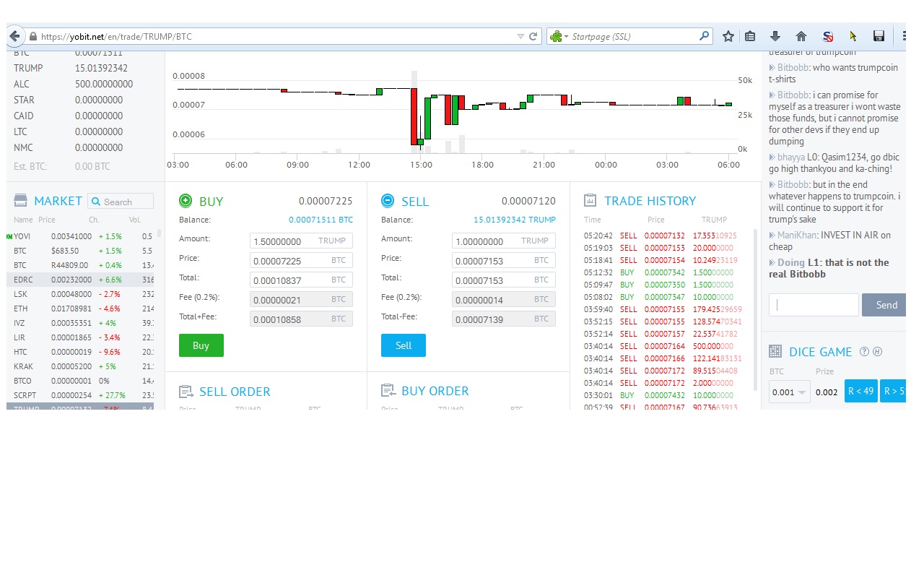Viewport: 924px width, 578px height.
Task: Click the SELL Price input field
Action: pyautogui.click(x=504, y=260)
